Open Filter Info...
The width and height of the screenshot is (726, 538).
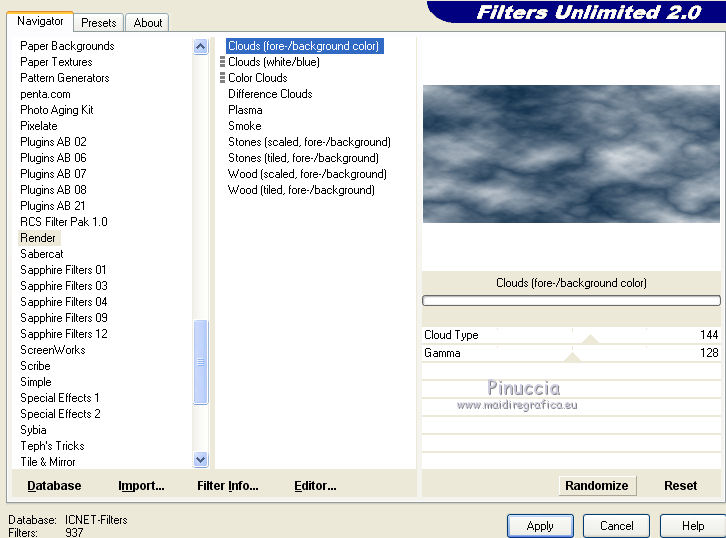click(228, 486)
